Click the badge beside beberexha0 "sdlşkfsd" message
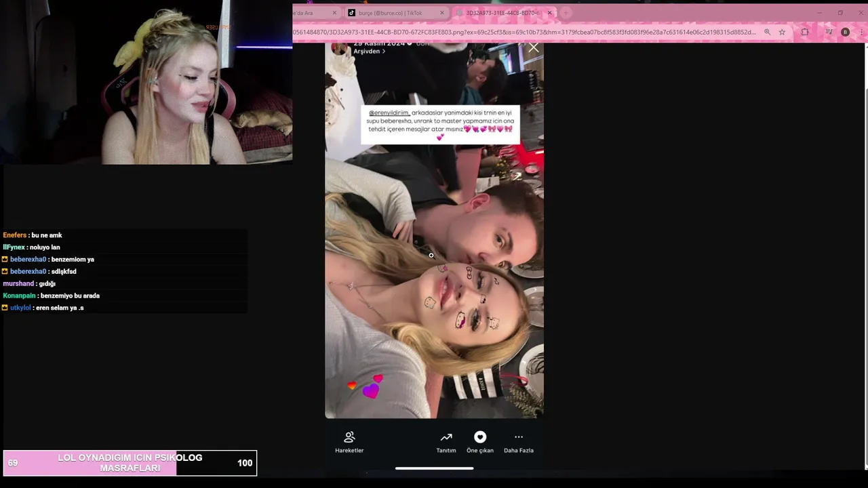Screen dimensions: 868x488 tap(5, 272)
